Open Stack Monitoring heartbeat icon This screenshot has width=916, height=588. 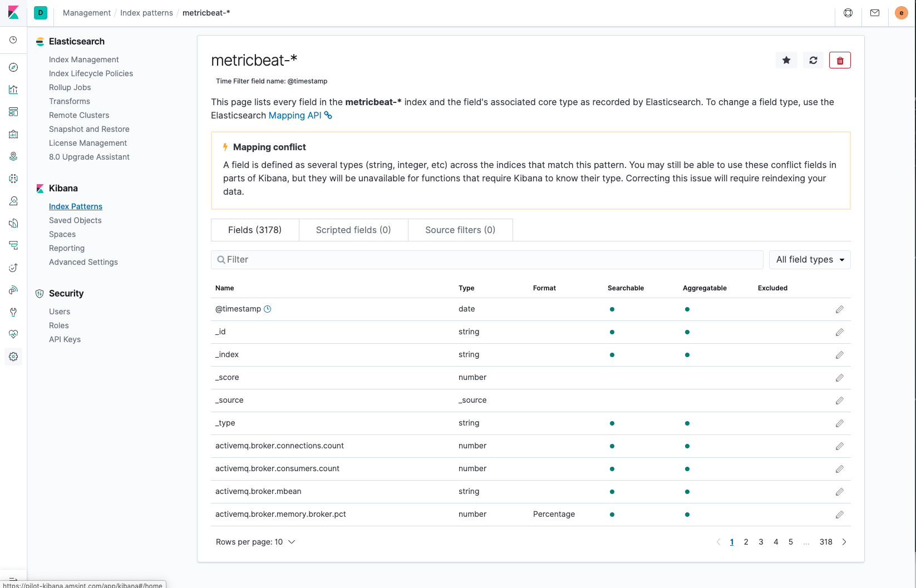pyautogui.click(x=13, y=334)
